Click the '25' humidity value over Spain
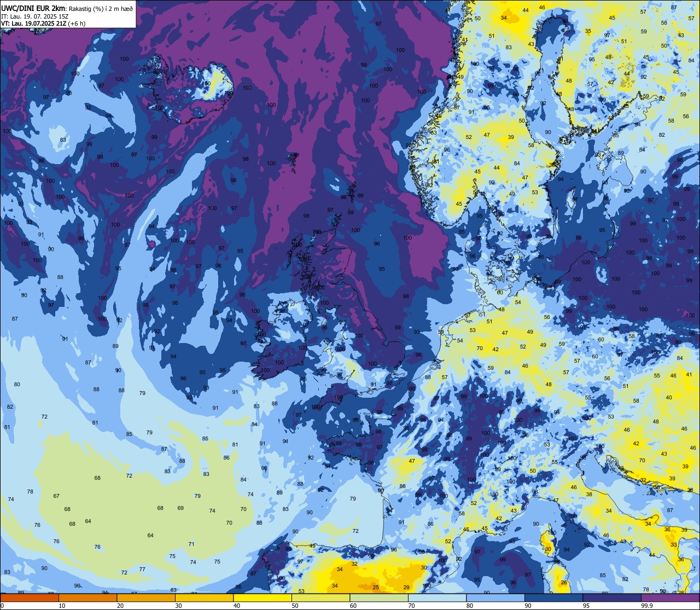 coord(376,588)
